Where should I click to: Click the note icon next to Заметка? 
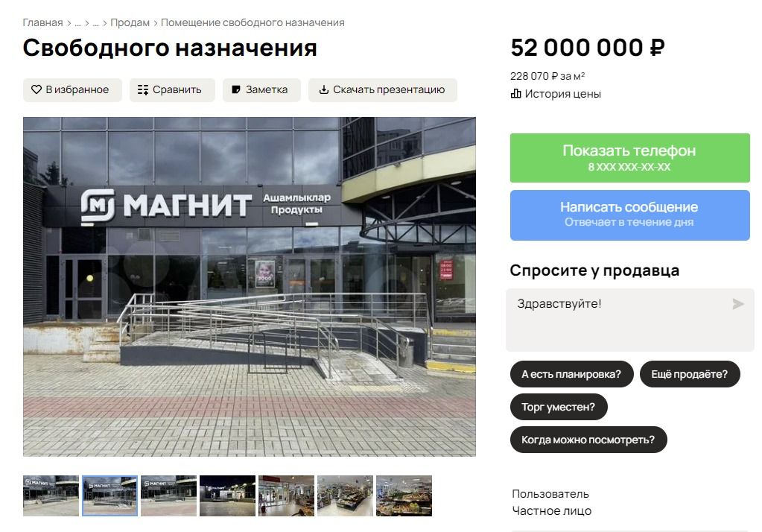[x=236, y=89]
